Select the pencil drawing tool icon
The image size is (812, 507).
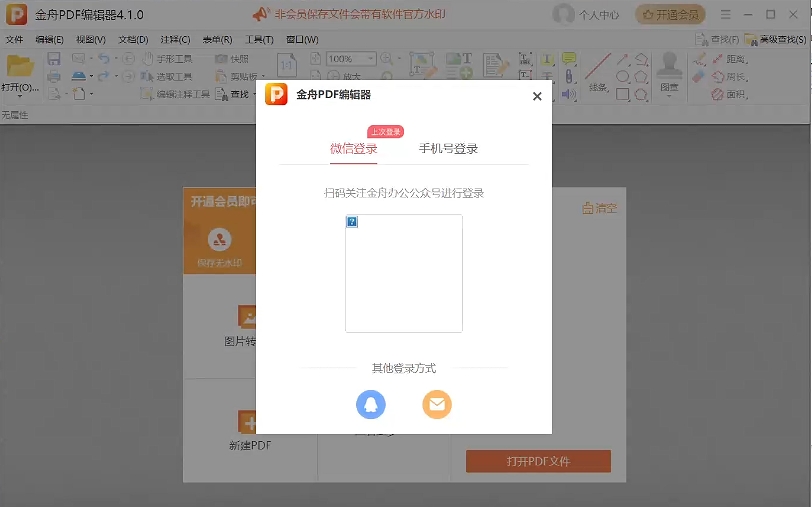click(699, 59)
